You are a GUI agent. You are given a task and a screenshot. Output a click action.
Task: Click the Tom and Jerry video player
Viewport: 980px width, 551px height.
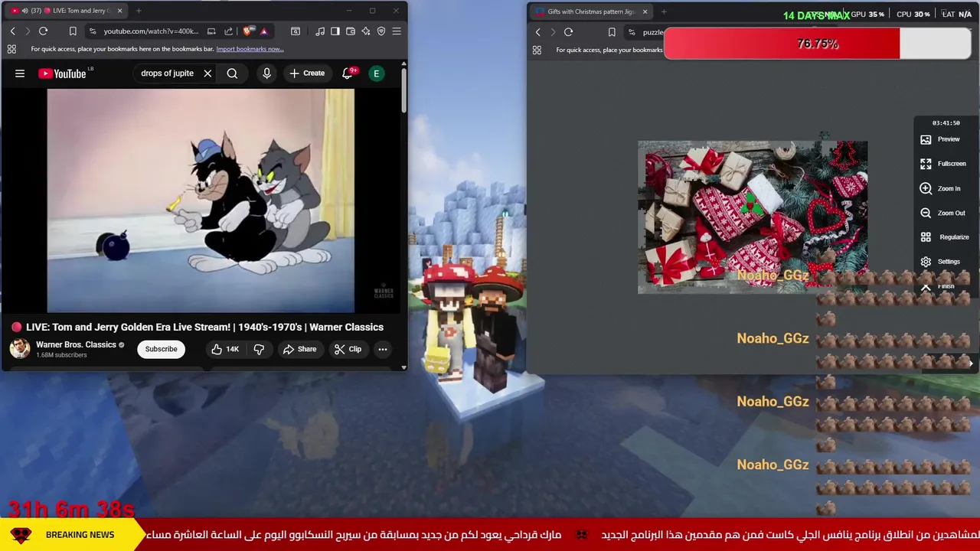(x=201, y=201)
